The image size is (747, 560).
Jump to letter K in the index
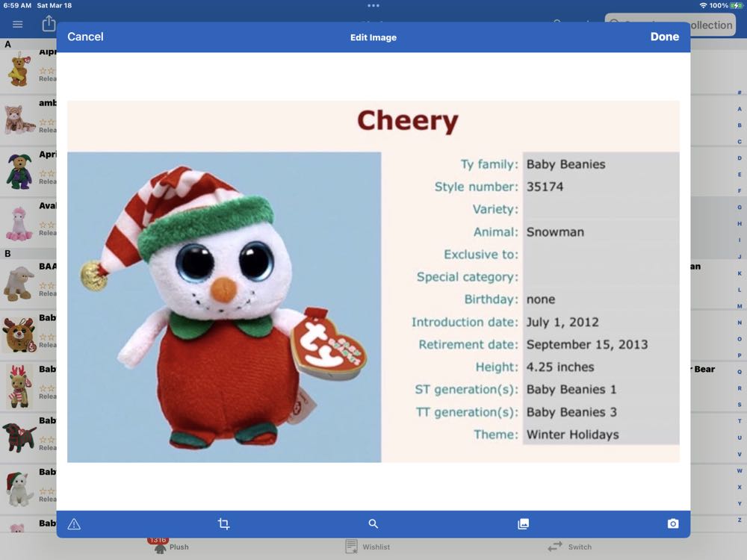tap(740, 273)
